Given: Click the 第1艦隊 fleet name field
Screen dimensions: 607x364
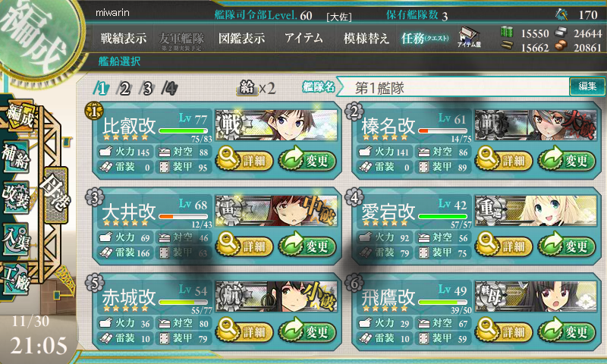Looking at the screenshot, I should (454, 87).
